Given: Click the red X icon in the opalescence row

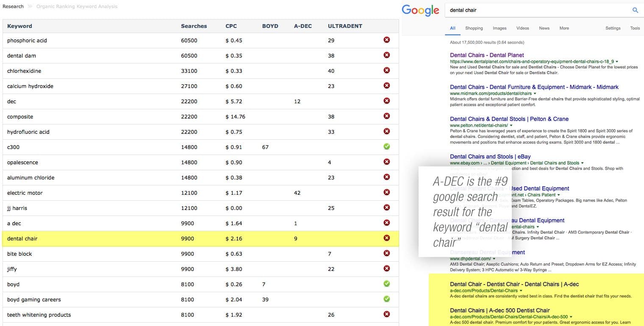Looking at the screenshot, I should 386,162.
